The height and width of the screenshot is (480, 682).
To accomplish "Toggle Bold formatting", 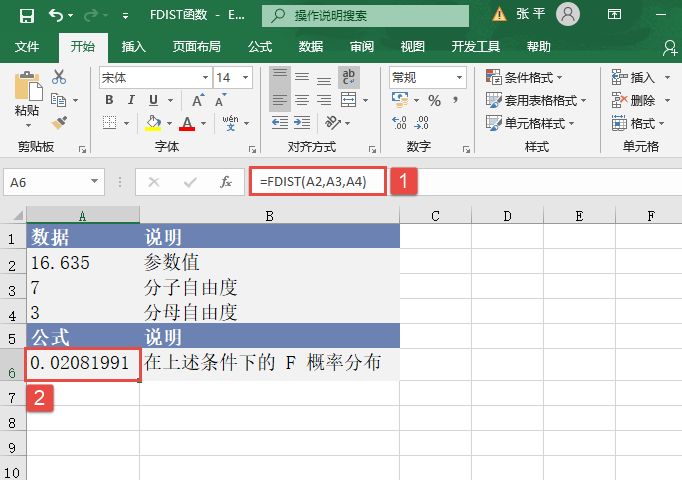I will point(108,101).
